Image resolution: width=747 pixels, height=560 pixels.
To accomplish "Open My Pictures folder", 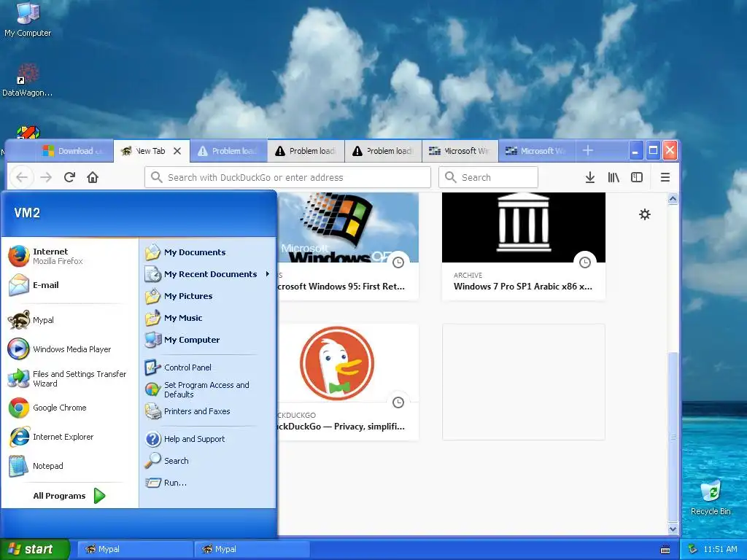I will tap(208, 296).
